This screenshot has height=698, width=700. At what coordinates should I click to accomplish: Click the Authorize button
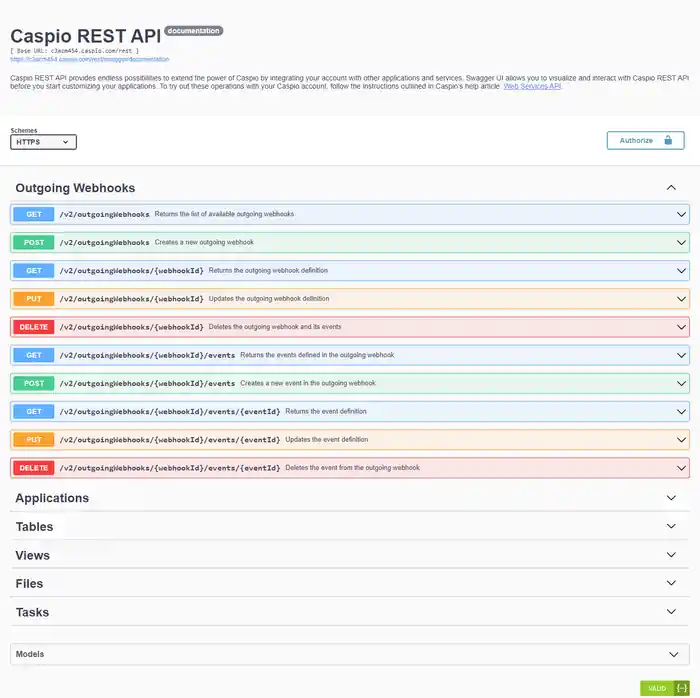[645, 141]
